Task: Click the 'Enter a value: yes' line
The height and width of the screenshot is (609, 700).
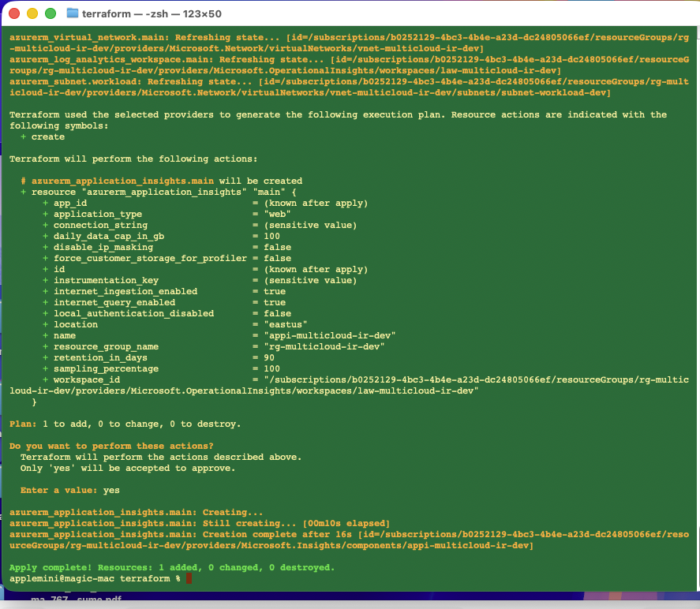Action: click(x=70, y=491)
